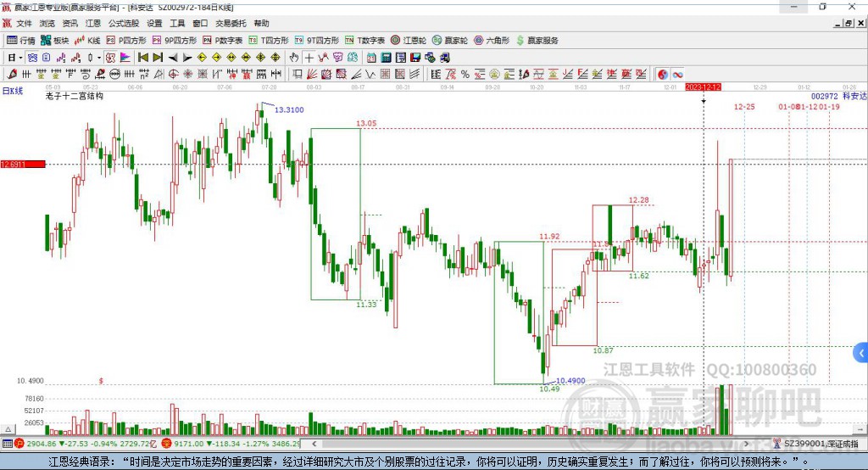Click the 老子十二宫结构 indicator title

[x=75, y=96]
